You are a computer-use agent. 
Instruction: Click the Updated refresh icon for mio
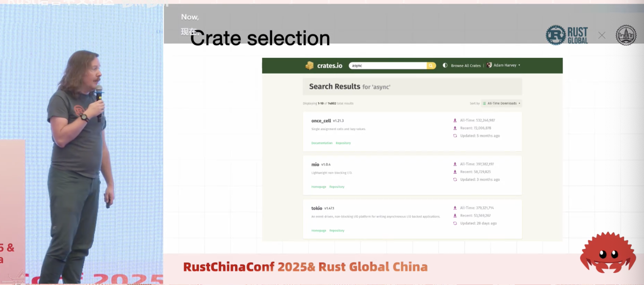[455, 180]
